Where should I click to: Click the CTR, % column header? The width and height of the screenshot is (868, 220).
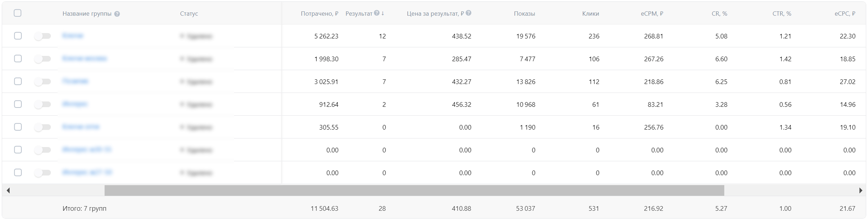point(782,14)
